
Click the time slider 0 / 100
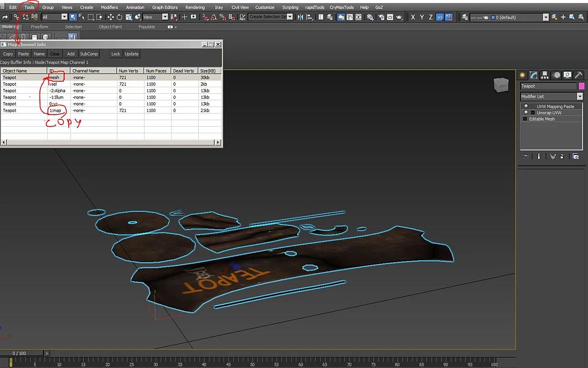[x=22, y=354]
